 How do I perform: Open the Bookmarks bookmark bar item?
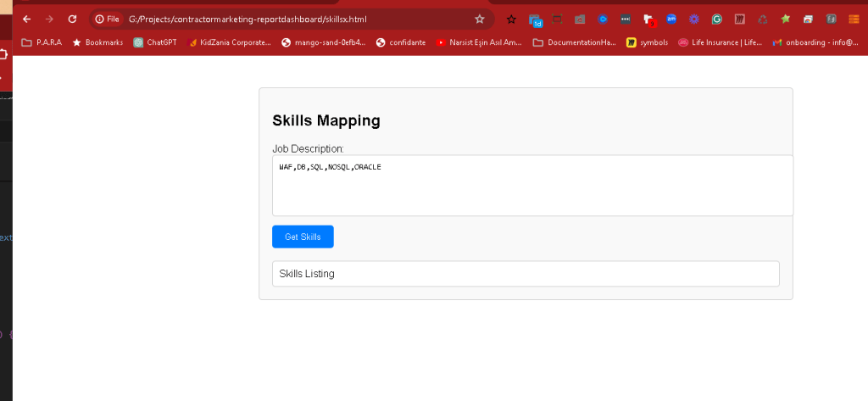[x=98, y=42]
